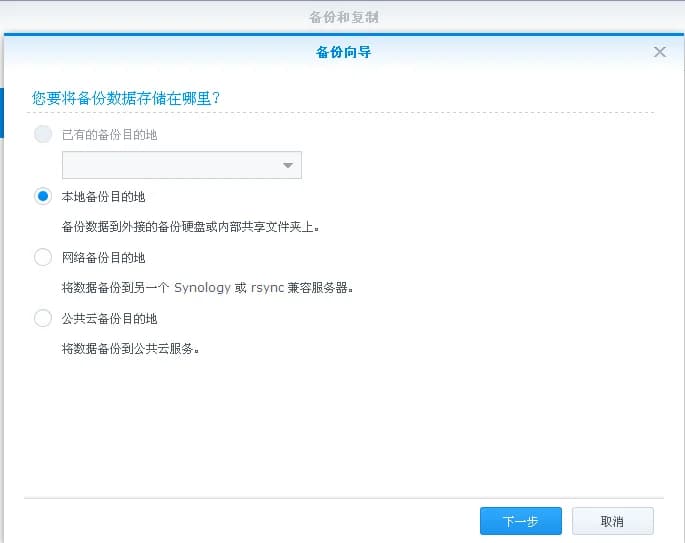Click text 备份数据到外接的备份硬盘或内部共享文件夹上。

pos(190,227)
